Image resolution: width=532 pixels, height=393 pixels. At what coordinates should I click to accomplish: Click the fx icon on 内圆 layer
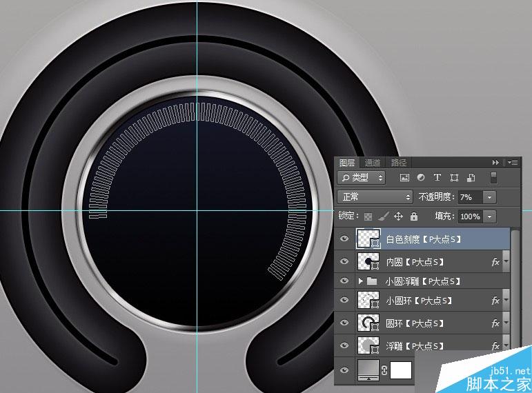pyautogui.click(x=495, y=262)
